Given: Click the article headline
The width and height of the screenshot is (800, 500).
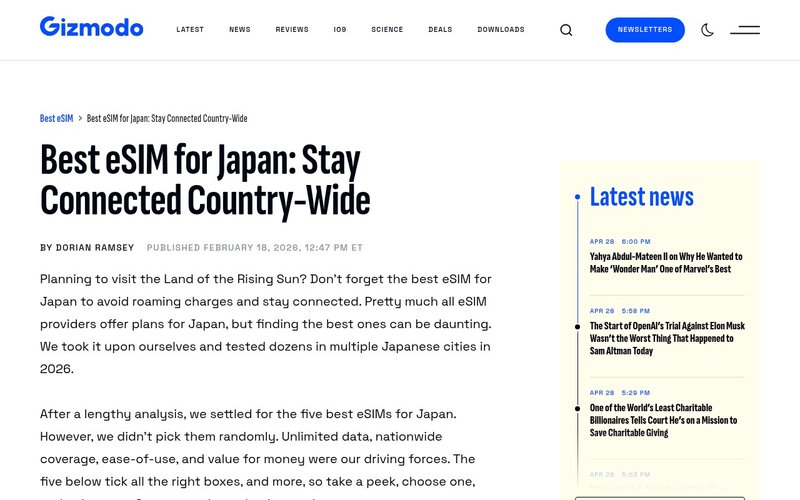Looking at the screenshot, I should [x=205, y=180].
